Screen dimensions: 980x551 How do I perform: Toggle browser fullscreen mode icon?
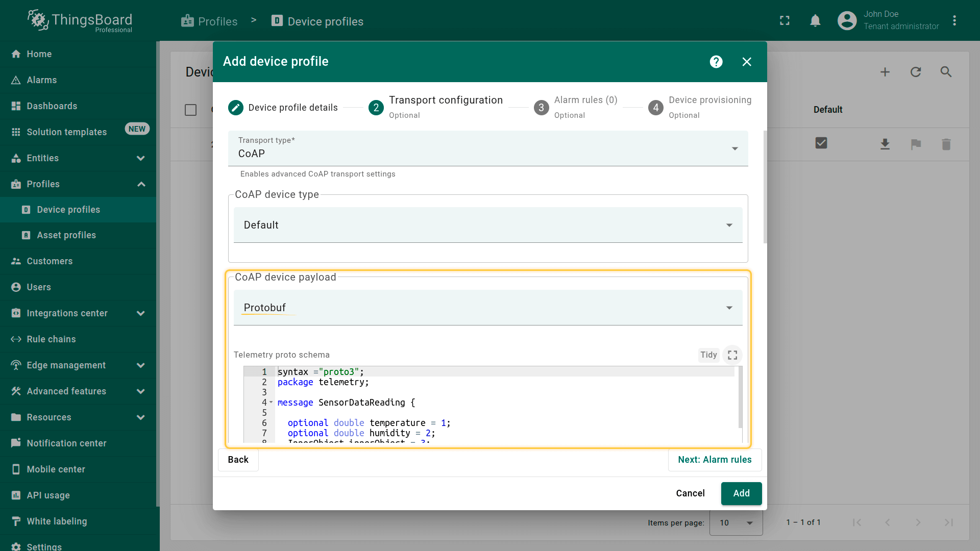pos(785,21)
